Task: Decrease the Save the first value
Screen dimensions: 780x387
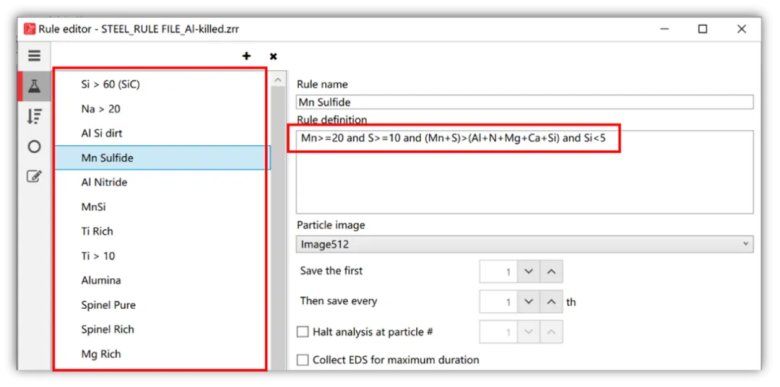Action: click(528, 272)
